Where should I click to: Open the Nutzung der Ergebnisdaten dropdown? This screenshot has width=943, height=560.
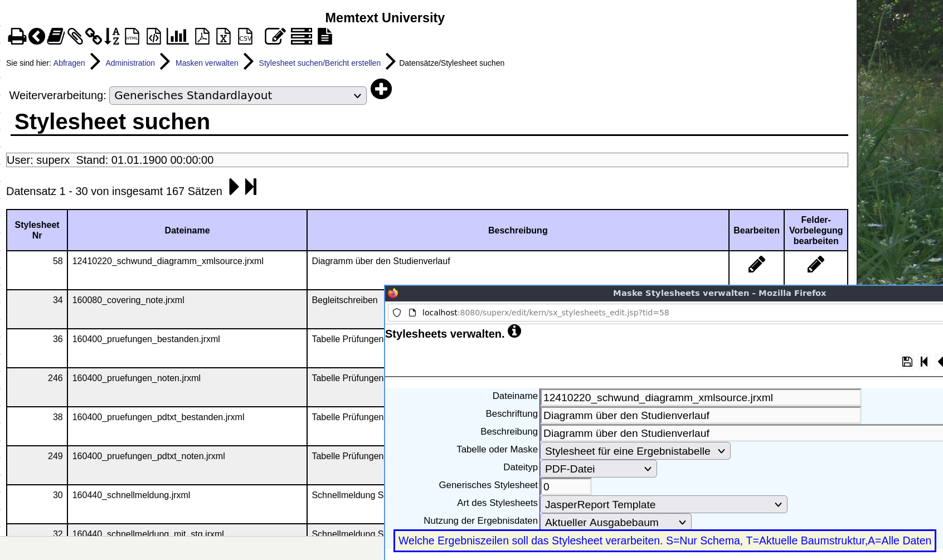(616, 522)
